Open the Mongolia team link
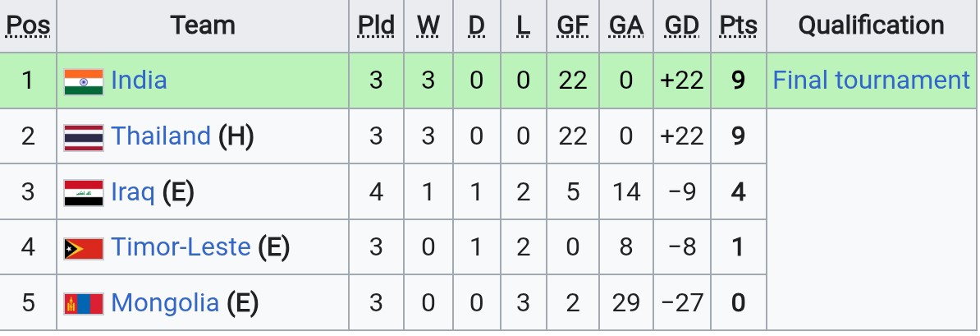 coord(165,303)
